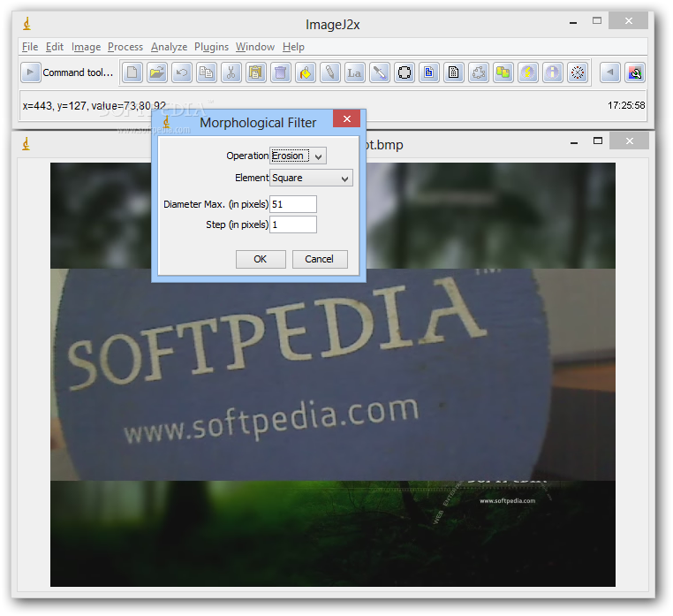Close the Morphological Filter dialog

point(347,119)
